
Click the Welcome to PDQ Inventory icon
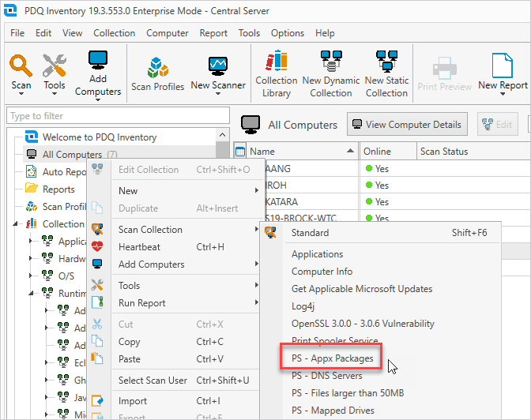click(32, 137)
